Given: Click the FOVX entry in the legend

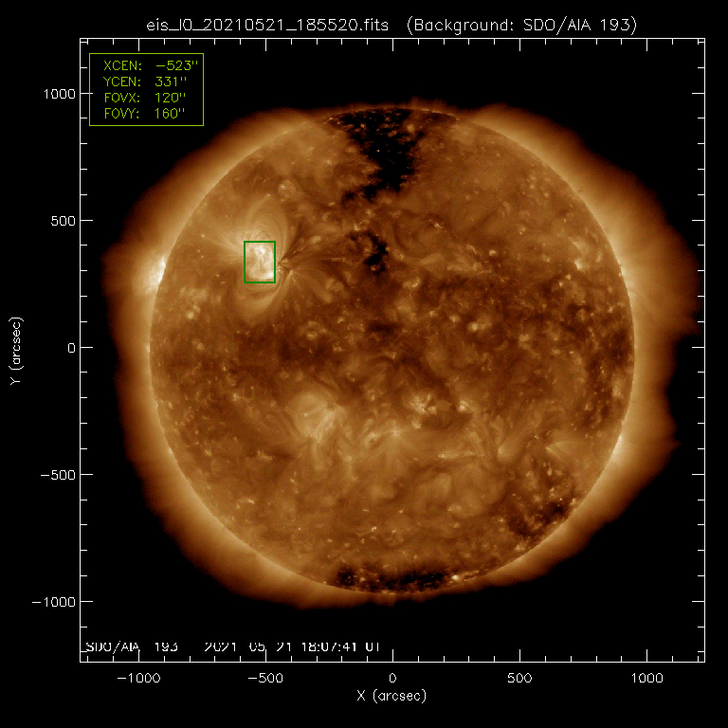Looking at the screenshot, I should tap(146, 97).
